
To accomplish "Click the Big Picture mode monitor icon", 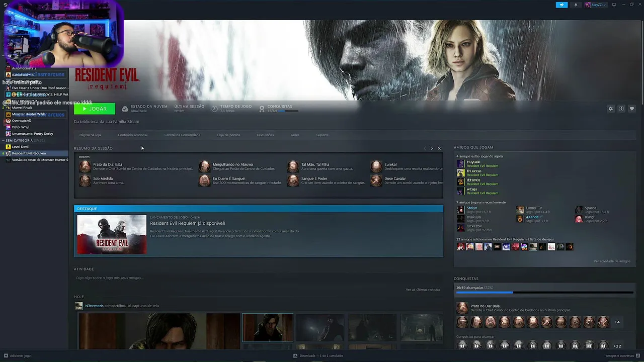I will 614,5.
